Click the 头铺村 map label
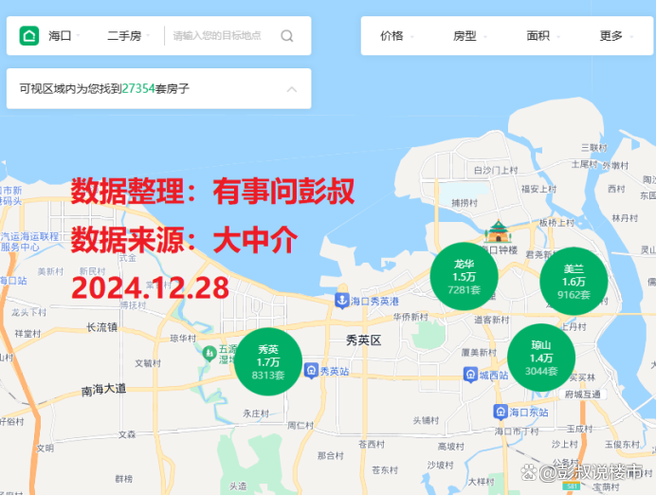Viewport: 656px width, 496px height. tap(426, 420)
